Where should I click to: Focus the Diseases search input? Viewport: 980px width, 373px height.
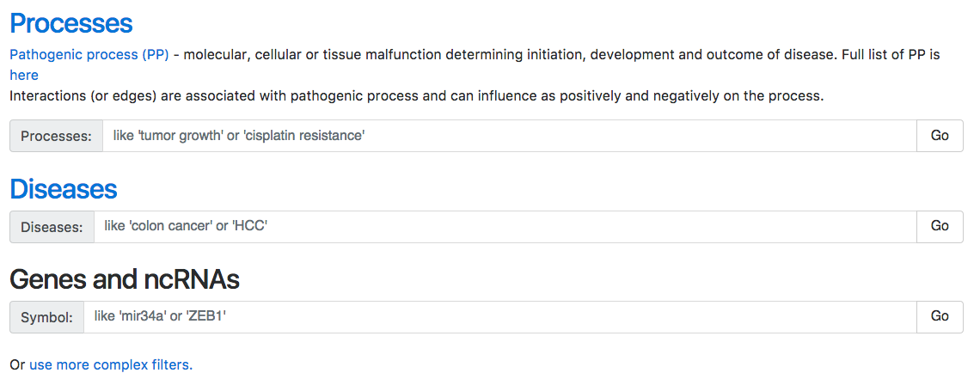pos(505,227)
